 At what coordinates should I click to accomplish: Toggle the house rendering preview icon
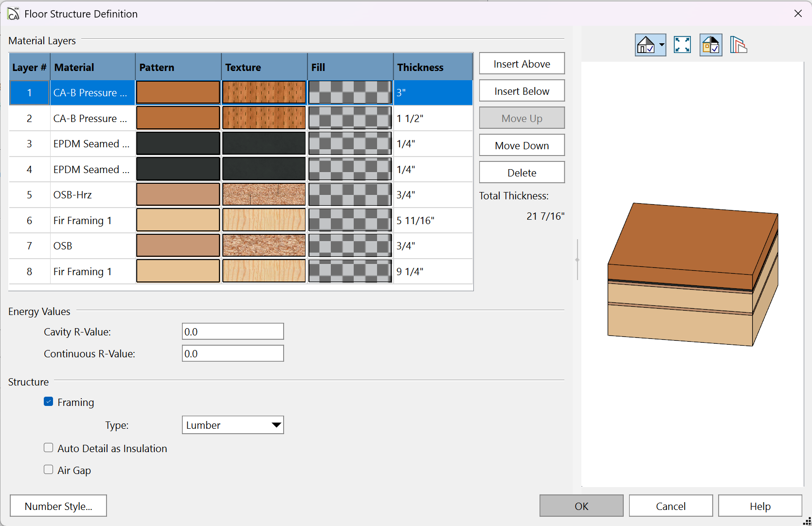646,45
